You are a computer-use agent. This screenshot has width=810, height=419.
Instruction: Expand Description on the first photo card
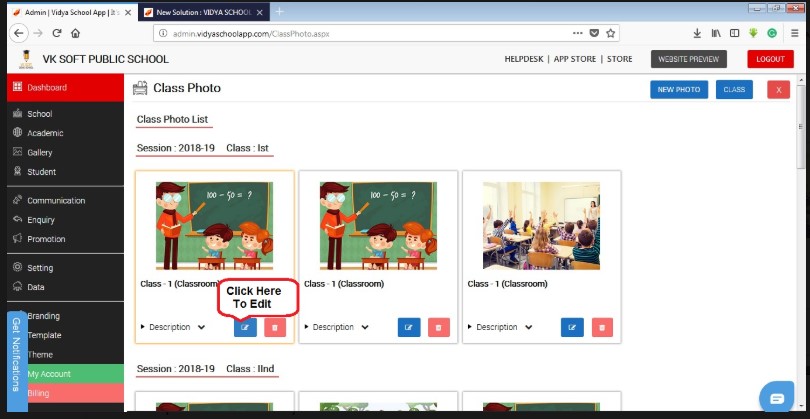[x=173, y=327]
